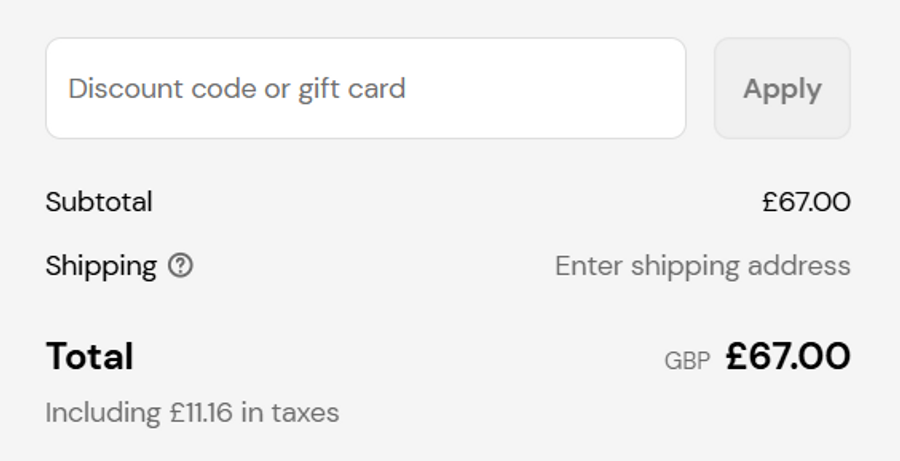Click the Subtotal label
Screen dimensions: 900x461
[x=99, y=202]
